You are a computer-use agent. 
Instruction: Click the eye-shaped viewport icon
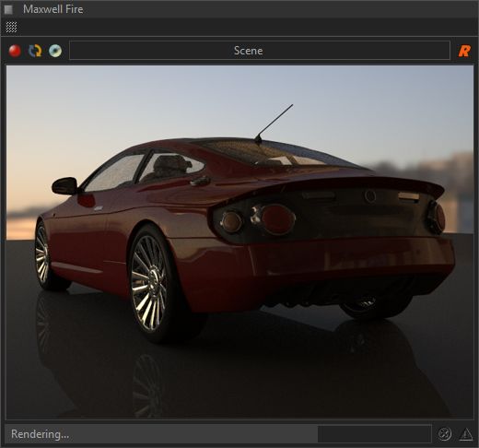(55, 51)
